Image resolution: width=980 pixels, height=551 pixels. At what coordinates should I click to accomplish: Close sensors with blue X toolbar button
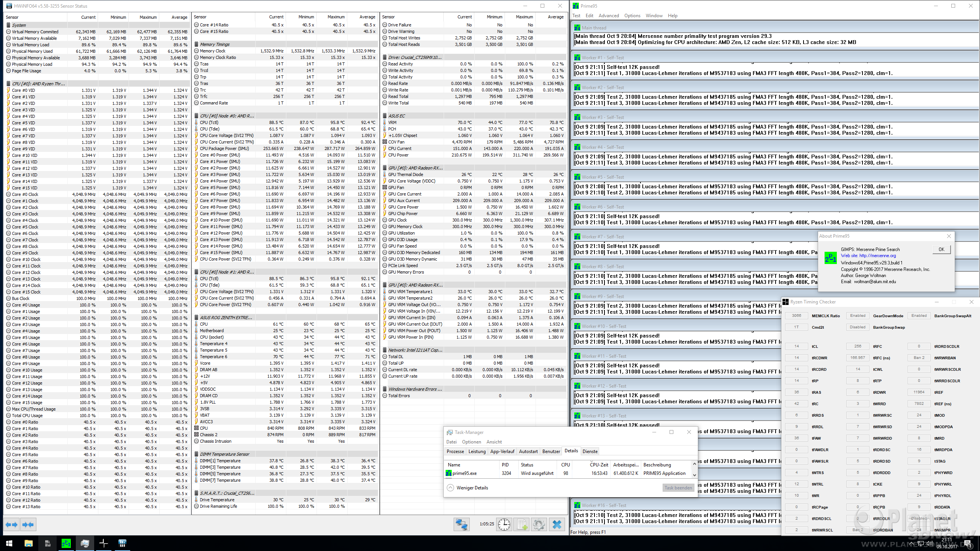[557, 525]
